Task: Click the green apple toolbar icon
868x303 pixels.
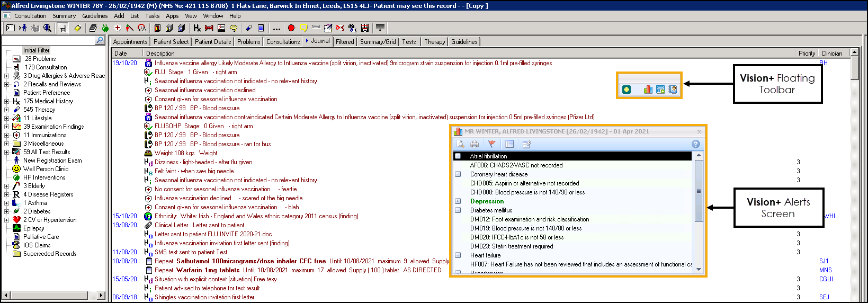Action: tap(105, 28)
